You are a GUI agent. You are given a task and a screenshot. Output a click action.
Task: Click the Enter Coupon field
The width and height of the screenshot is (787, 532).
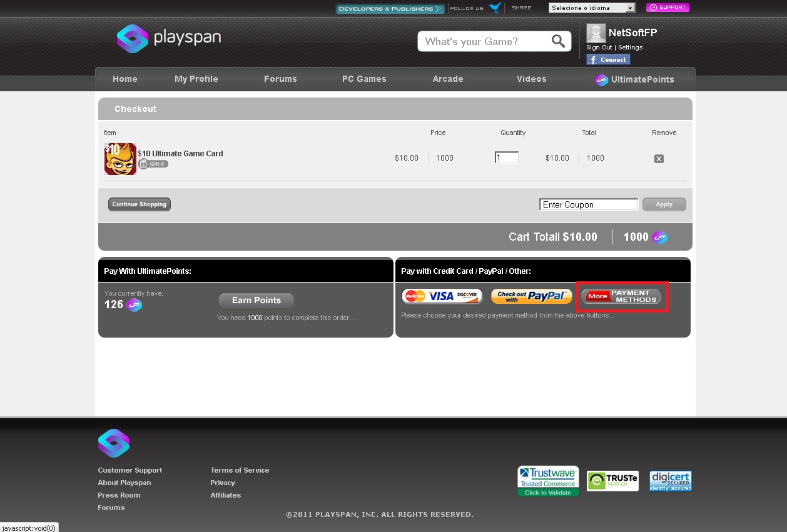(x=589, y=204)
